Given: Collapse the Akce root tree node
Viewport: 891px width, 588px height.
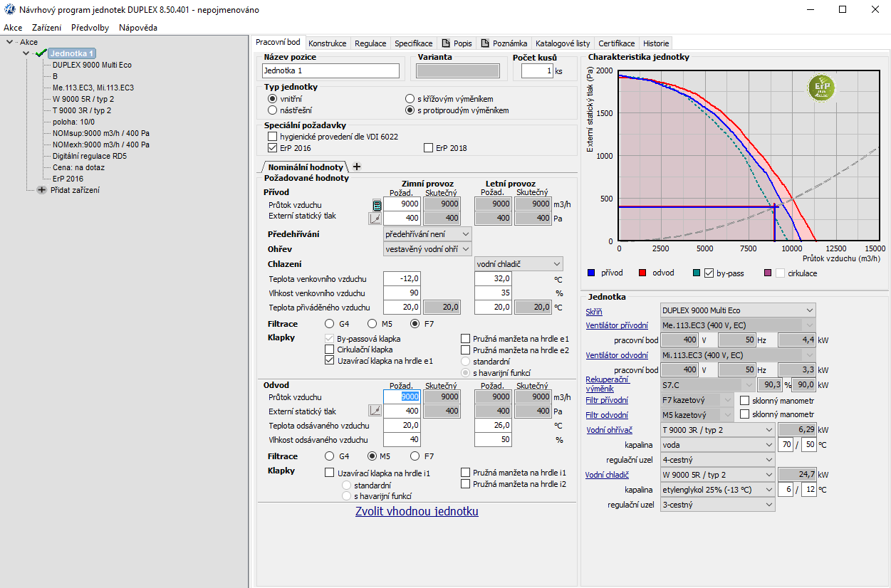Looking at the screenshot, I should [x=9, y=42].
